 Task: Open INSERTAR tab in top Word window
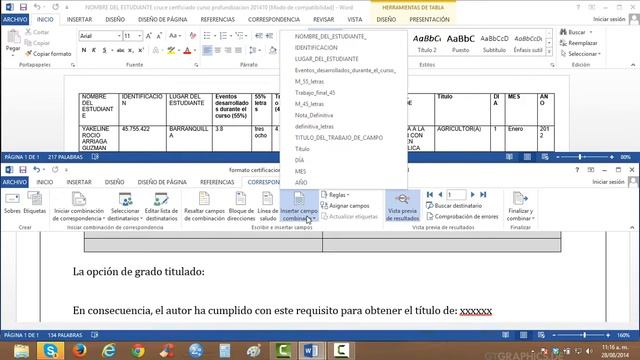[x=79, y=19]
